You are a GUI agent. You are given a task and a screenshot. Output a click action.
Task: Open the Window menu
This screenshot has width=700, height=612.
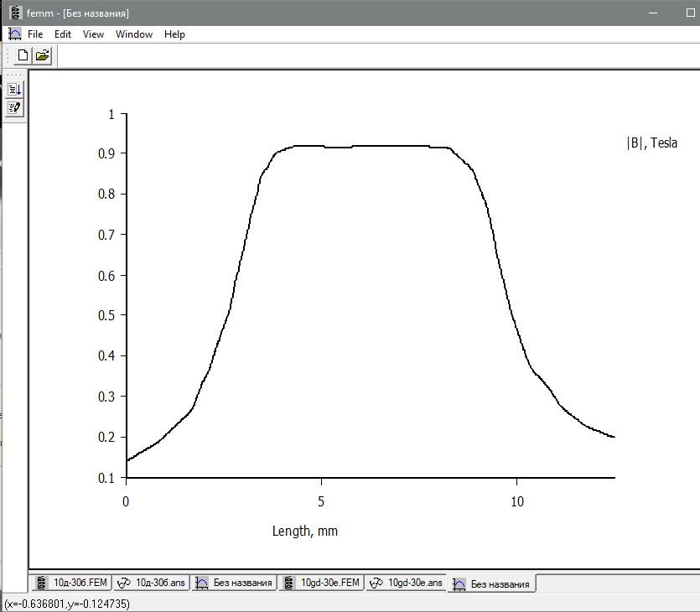[134, 34]
